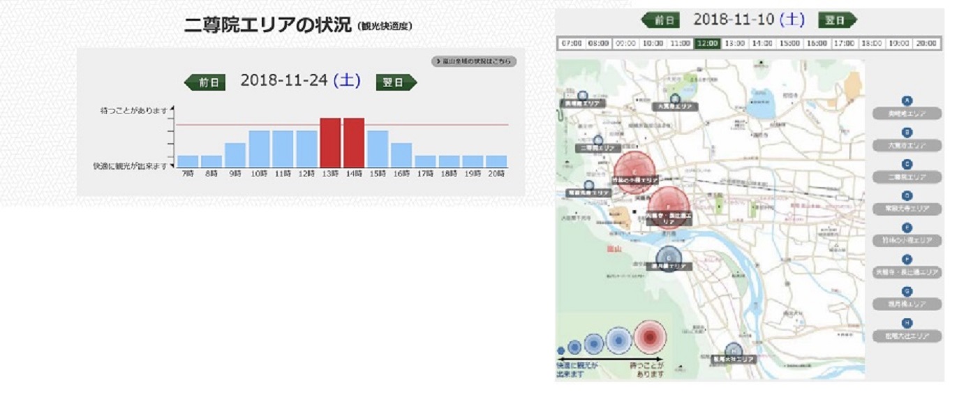This screenshot has width=980, height=409.
Task: Select the 08:00 time tab
Action: [x=597, y=43]
